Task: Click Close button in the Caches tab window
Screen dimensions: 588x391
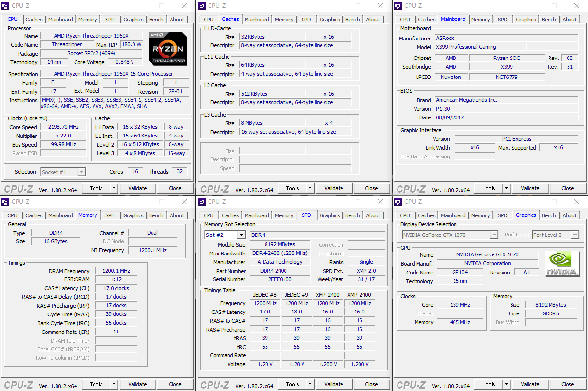Action: (x=371, y=188)
